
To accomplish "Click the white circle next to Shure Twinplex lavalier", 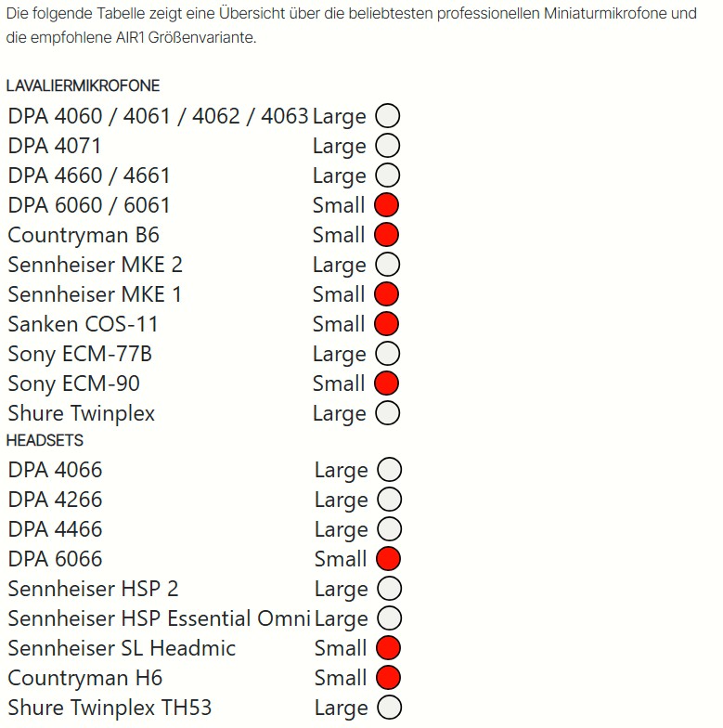I will tap(388, 413).
